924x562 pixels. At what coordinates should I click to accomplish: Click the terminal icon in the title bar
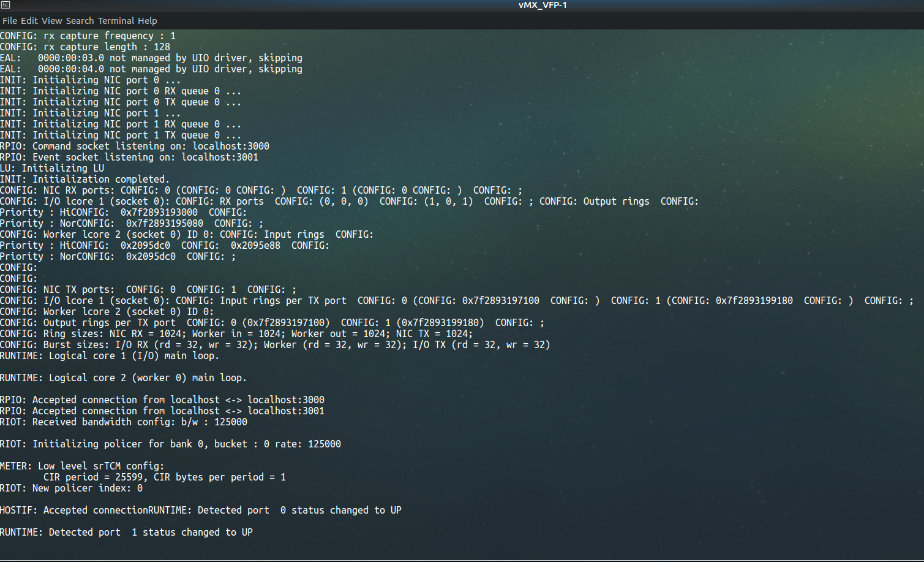6,5
